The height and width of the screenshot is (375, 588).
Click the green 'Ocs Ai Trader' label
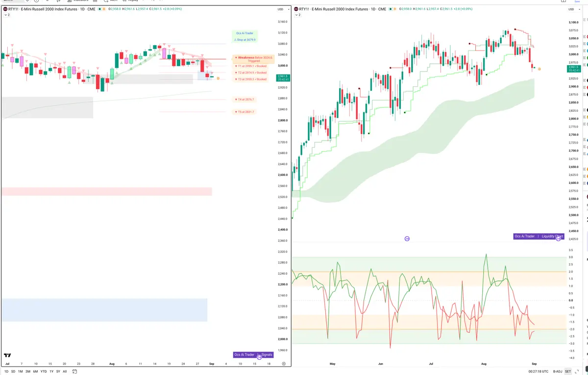coord(245,33)
